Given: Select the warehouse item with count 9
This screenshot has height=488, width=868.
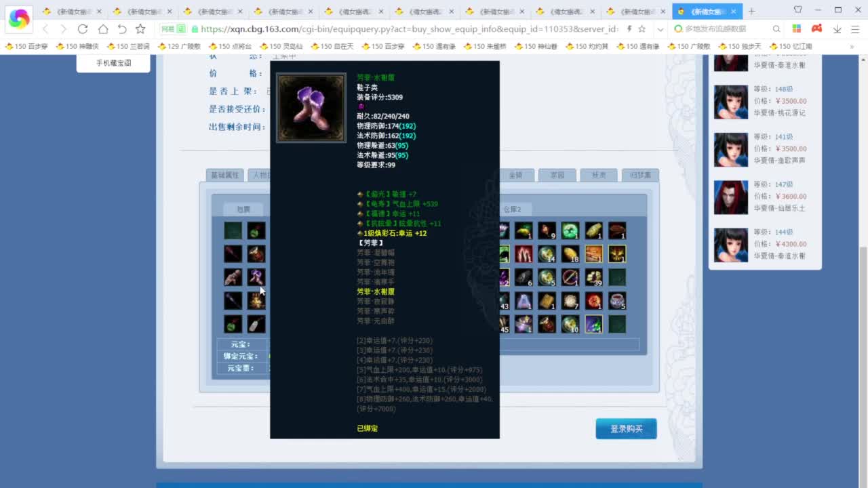Looking at the screenshot, I should click(x=547, y=230).
